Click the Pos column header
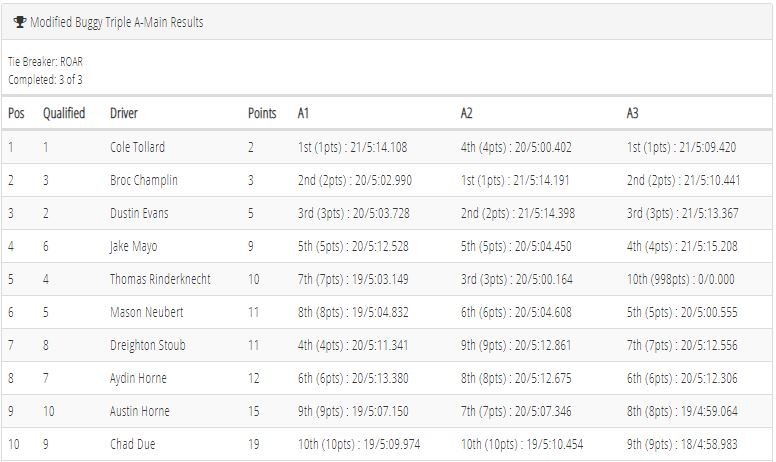 [x=16, y=113]
